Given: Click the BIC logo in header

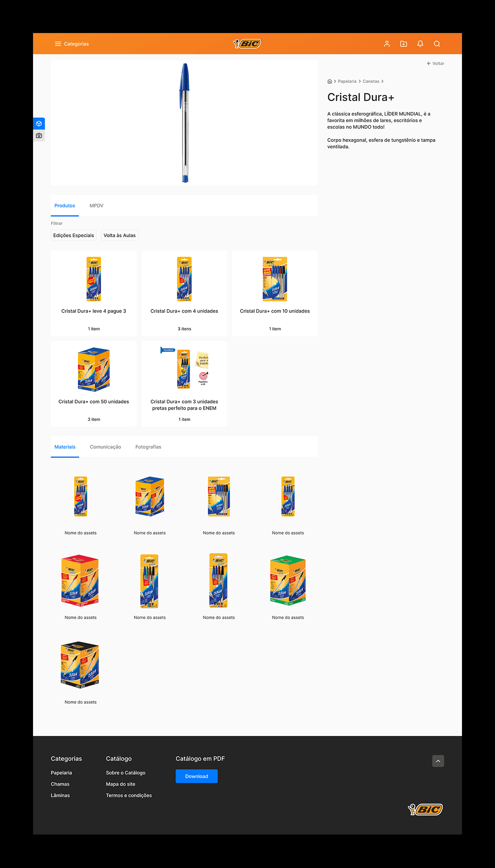Looking at the screenshot, I should (247, 44).
